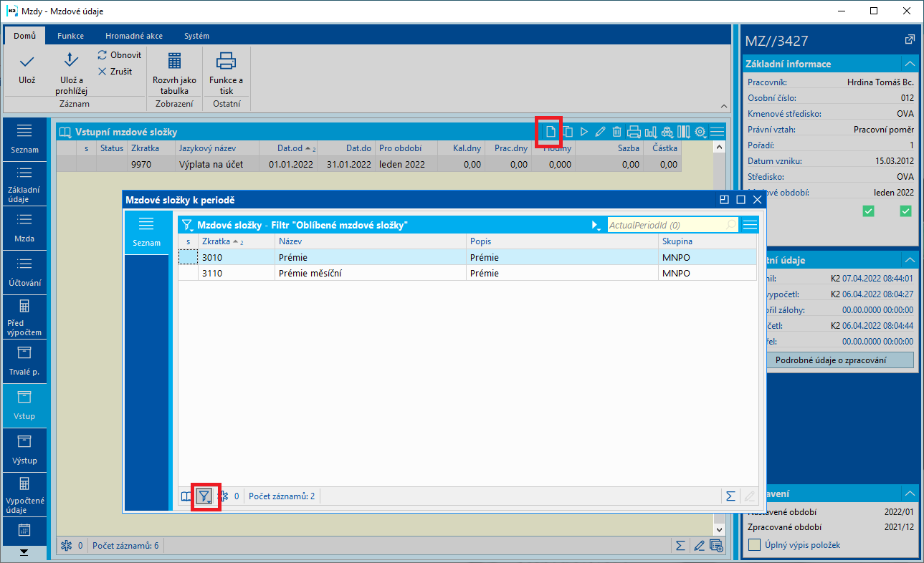Screen dimensions: 924x563
Task: Click the up arrow of Vstupní table scrollbar
Action: click(x=720, y=147)
